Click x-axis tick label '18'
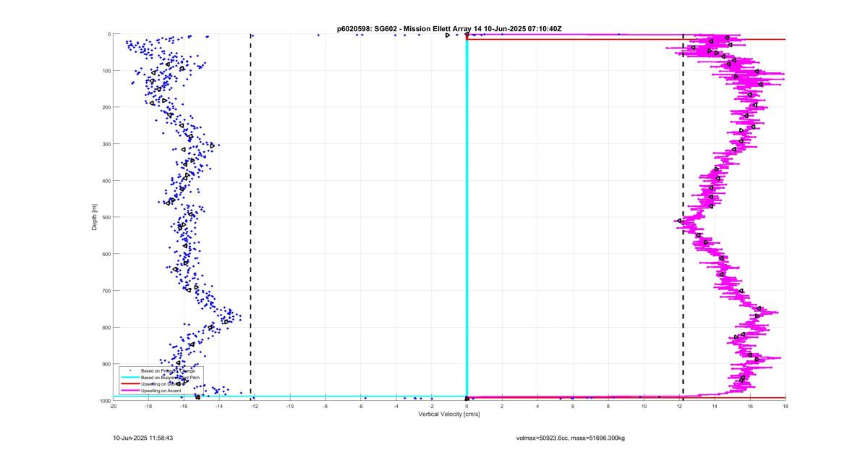This screenshot has height=450, width=868. pyautogui.click(x=786, y=407)
